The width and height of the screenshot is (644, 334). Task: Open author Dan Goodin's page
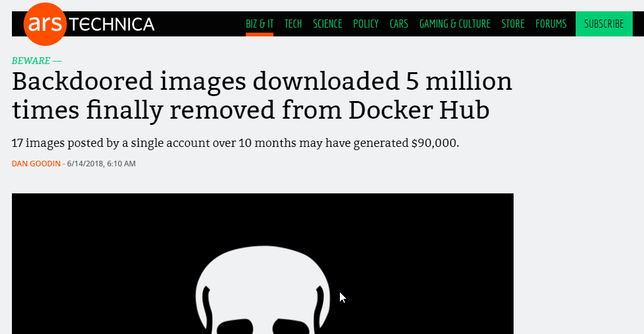click(36, 164)
